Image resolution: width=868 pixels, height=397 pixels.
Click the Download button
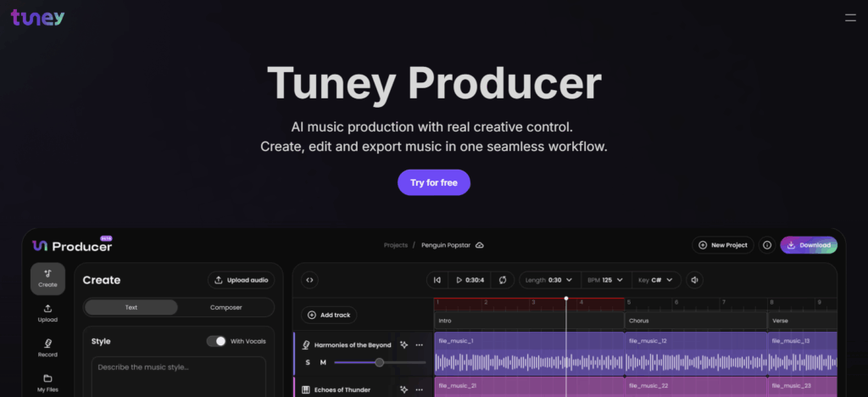[x=809, y=245]
